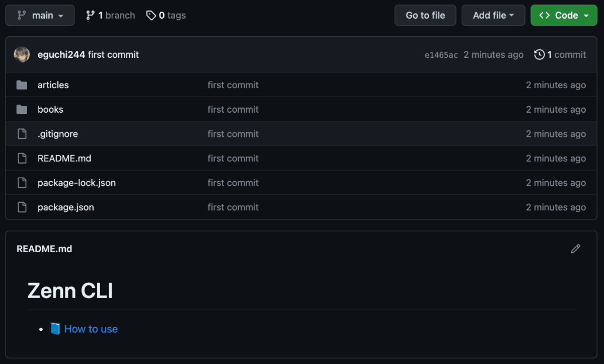
Task: Expand the Add file dropdown
Action: tap(493, 16)
